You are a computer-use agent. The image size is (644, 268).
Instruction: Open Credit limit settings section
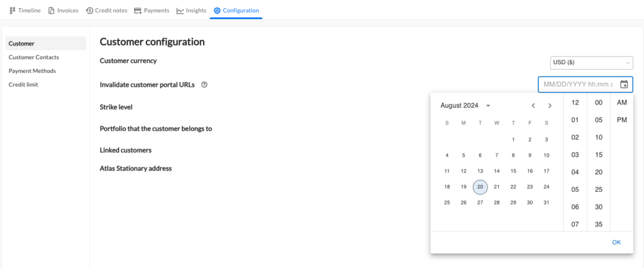point(23,84)
